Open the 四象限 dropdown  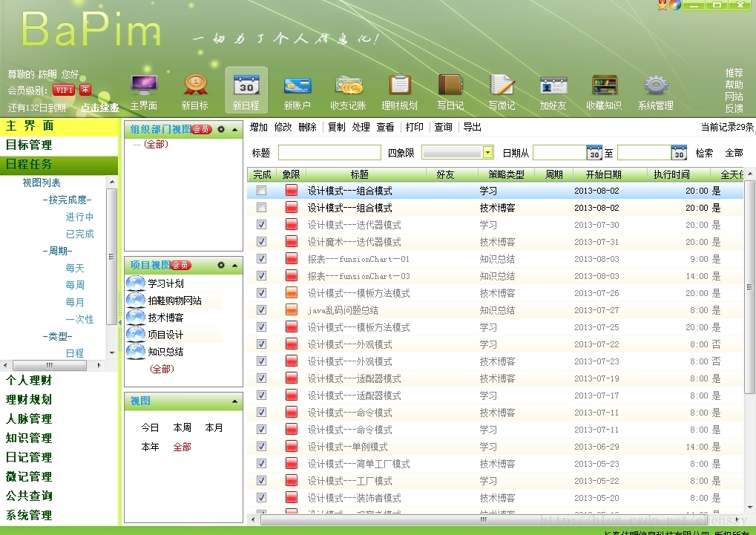point(487,152)
